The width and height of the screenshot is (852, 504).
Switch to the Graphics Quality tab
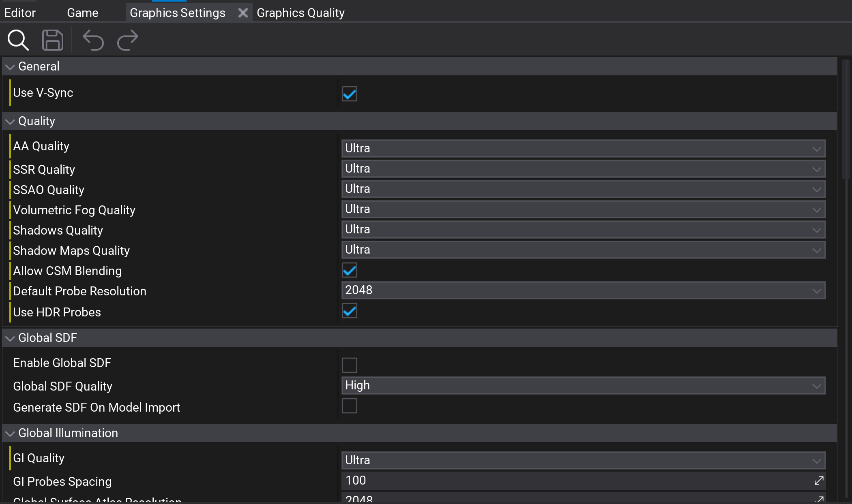click(x=300, y=13)
